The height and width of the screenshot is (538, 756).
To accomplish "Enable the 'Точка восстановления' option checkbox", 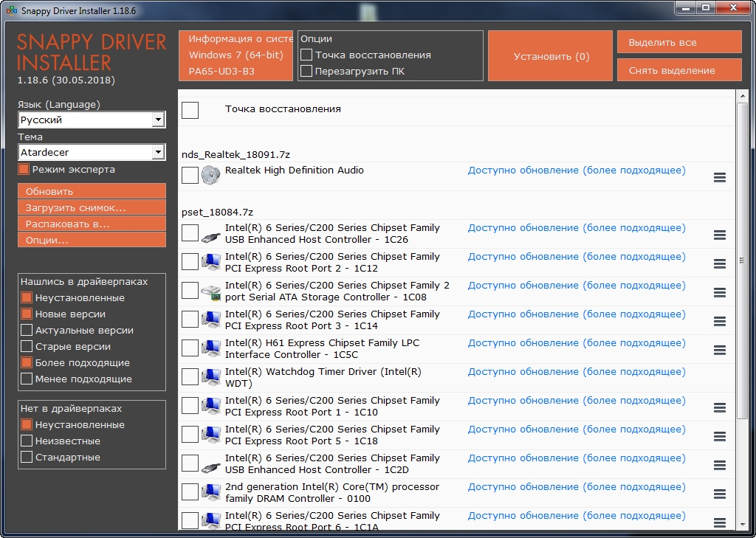I will [306, 55].
